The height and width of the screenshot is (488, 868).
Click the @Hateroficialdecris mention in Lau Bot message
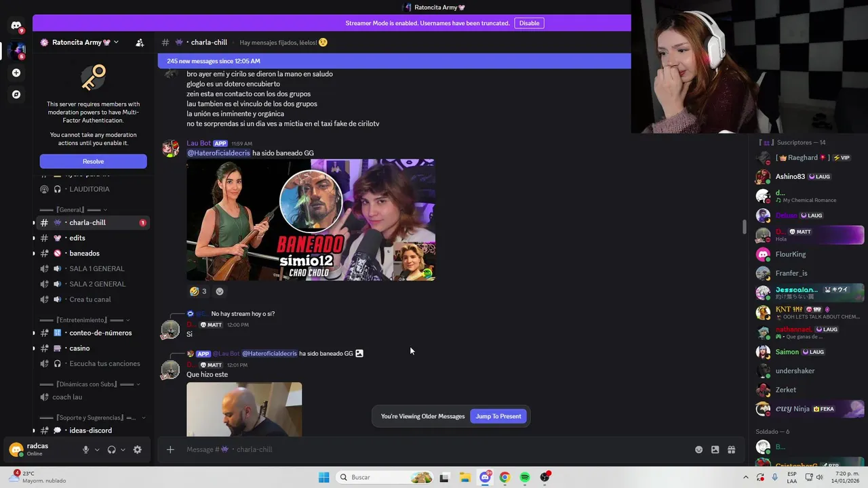click(x=218, y=153)
